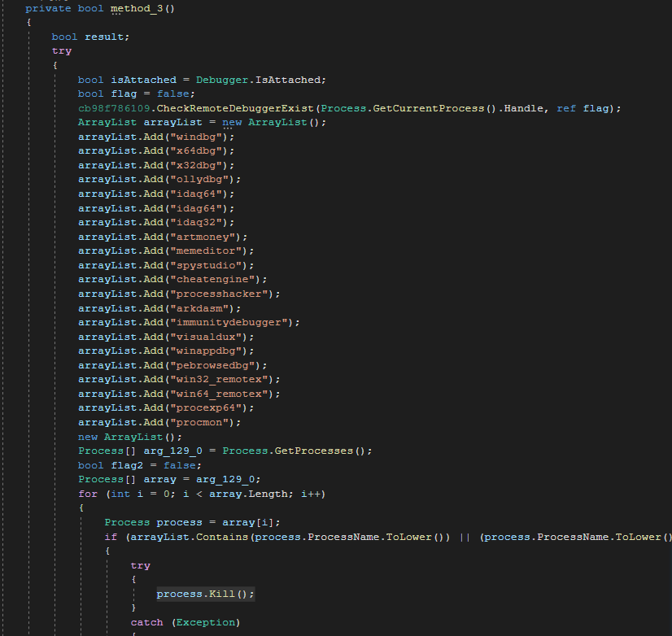The width and height of the screenshot is (672, 636).
Task: Click Process.GetProcesses() call
Action: 294,451
